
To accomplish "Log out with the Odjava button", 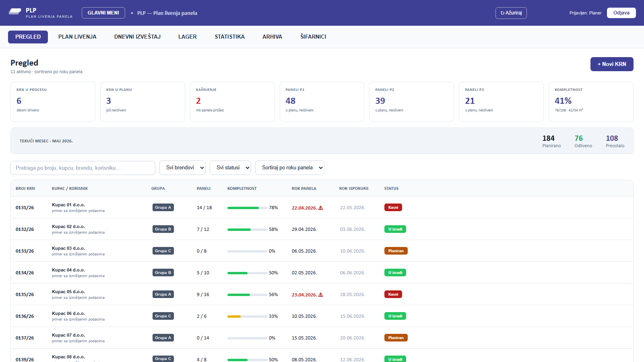I will coord(621,13).
